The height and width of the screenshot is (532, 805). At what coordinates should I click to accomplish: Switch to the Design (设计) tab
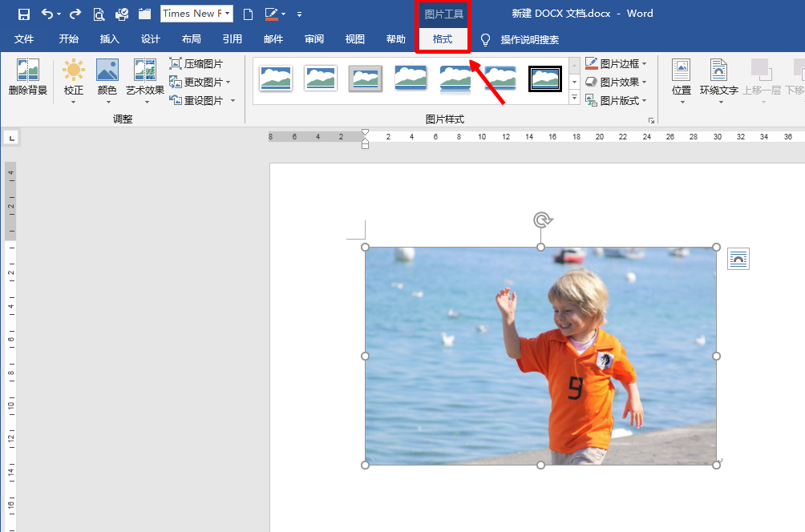[x=151, y=39]
